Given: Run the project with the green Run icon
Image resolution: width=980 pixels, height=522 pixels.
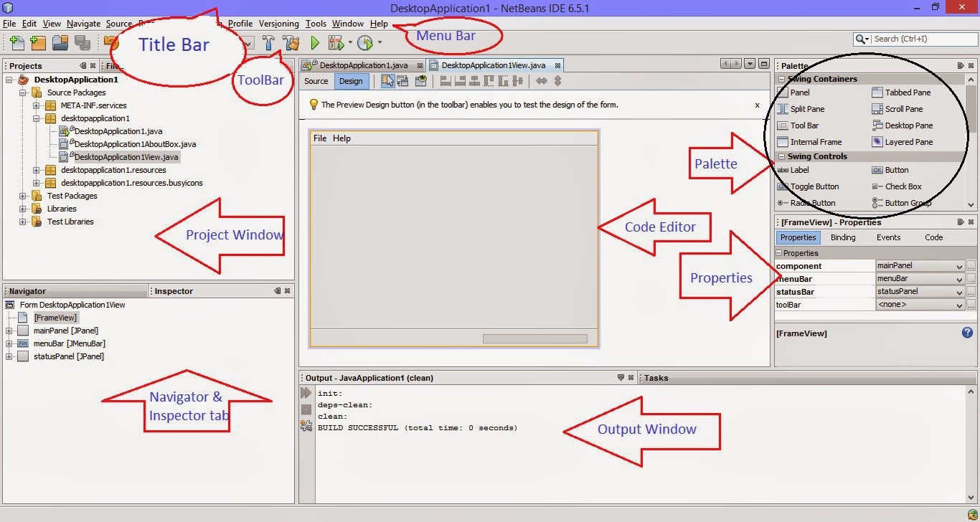Looking at the screenshot, I should [316, 43].
